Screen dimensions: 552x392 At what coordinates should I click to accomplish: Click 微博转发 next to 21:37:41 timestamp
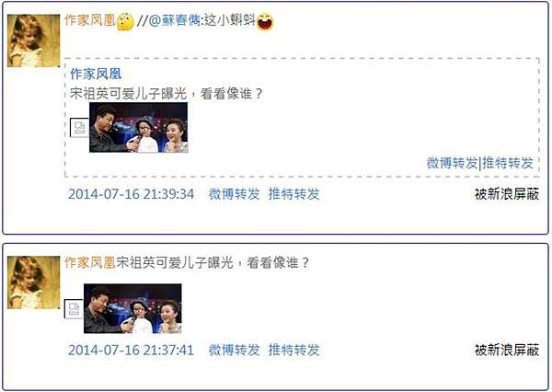pos(234,350)
